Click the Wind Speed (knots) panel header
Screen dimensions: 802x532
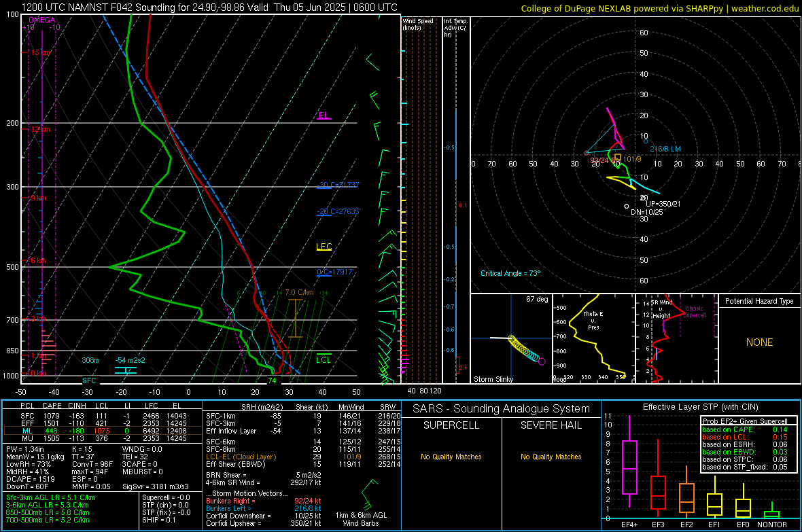point(418,24)
